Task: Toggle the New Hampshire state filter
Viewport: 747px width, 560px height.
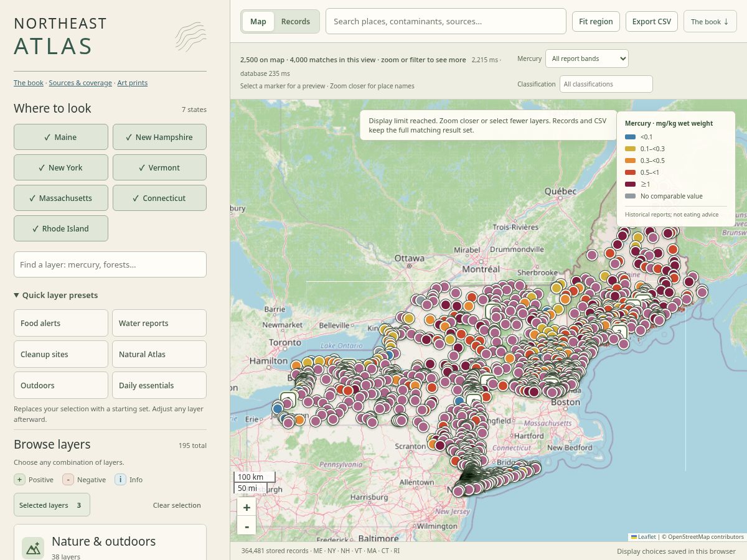Action: coord(159,137)
